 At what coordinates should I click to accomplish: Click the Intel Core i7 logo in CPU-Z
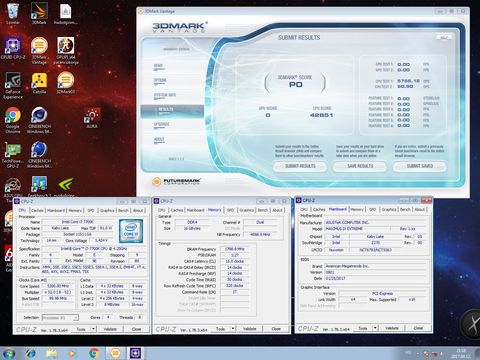131,230
